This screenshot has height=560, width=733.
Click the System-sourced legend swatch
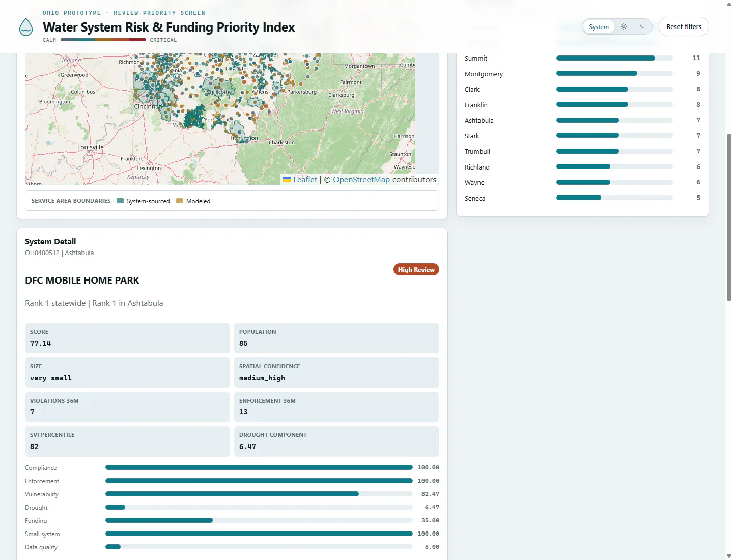pos(120,201)
